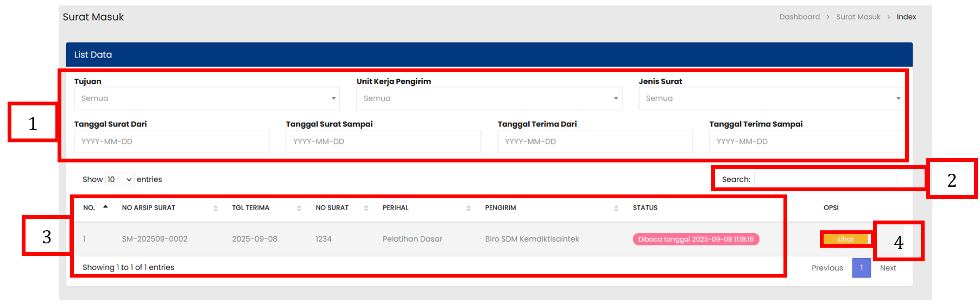Expand the Unit Kerja Pengirim dropdown
Viewport: 980px width, 308px height.
click(x=489, y=99)
